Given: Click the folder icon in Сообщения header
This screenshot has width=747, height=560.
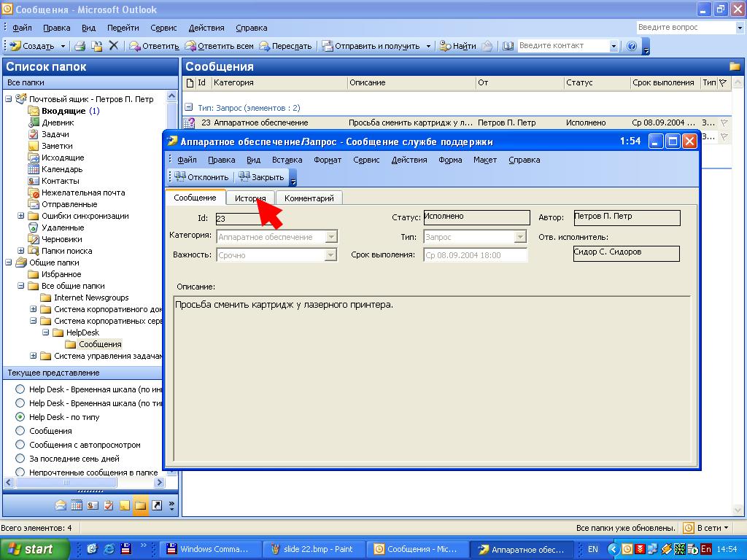Looking at the screenshot, I should pos(734,66).
